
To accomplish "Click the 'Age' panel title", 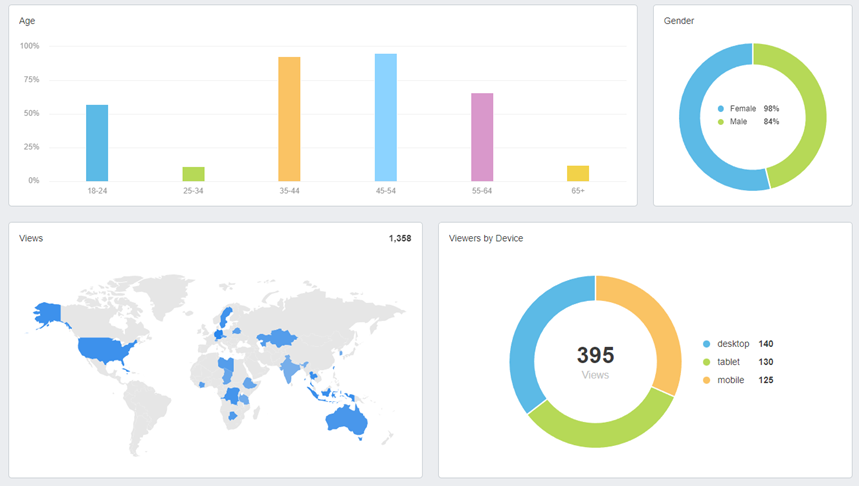I will pyautogui.click(x=27, y=21).
